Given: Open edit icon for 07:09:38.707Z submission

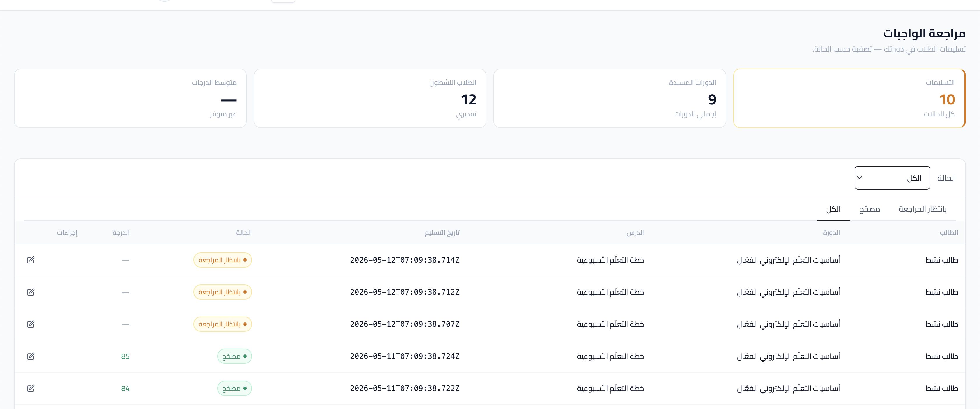Looking at the screenshot, I should click(31, 324).
